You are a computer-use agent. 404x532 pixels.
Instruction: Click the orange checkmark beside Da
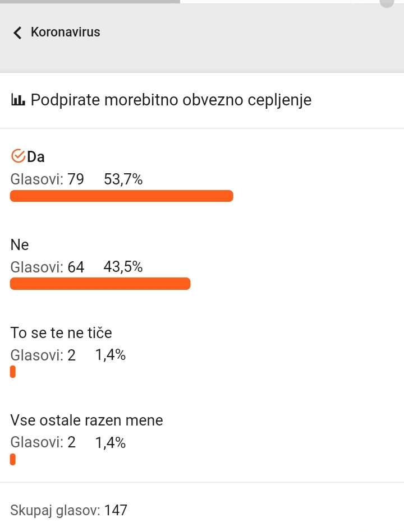pos(18,156)
